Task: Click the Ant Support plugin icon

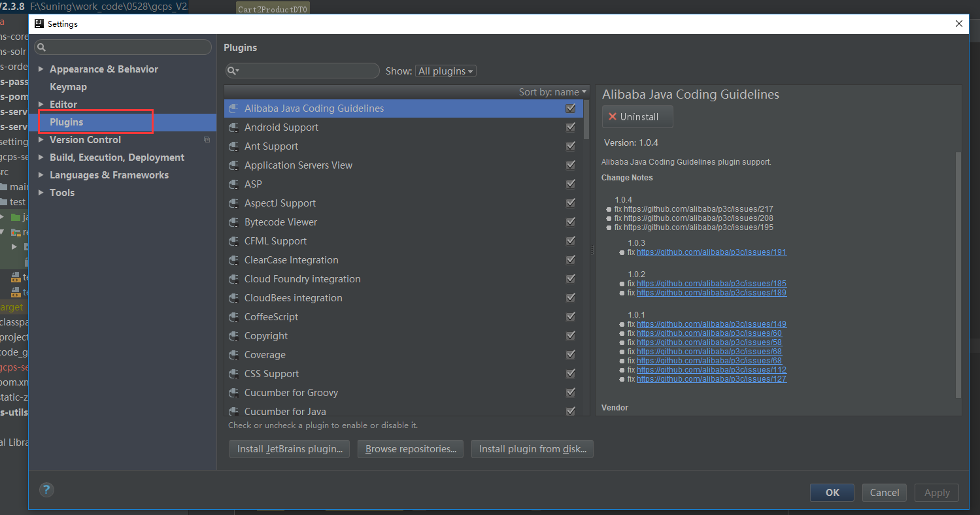Action: point(233,146)
